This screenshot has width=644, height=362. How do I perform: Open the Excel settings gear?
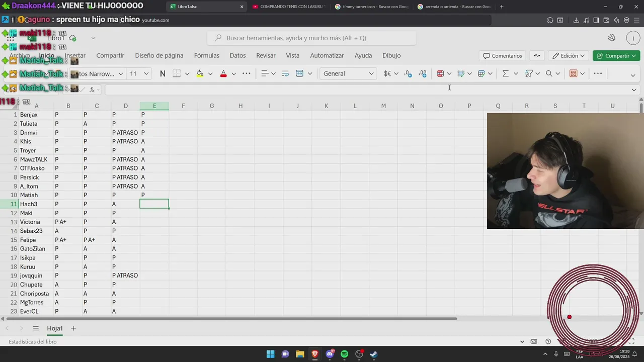coord(612,38)
